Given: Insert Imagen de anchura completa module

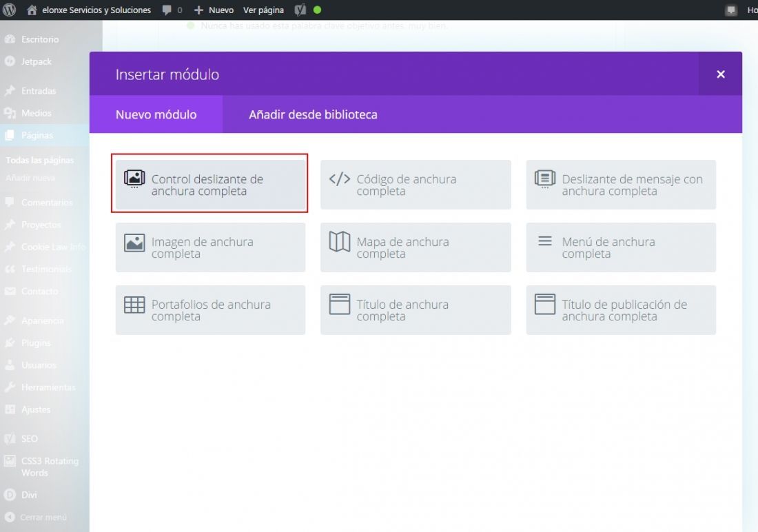Looking at the screenshot, I should (x=210, y=247).
